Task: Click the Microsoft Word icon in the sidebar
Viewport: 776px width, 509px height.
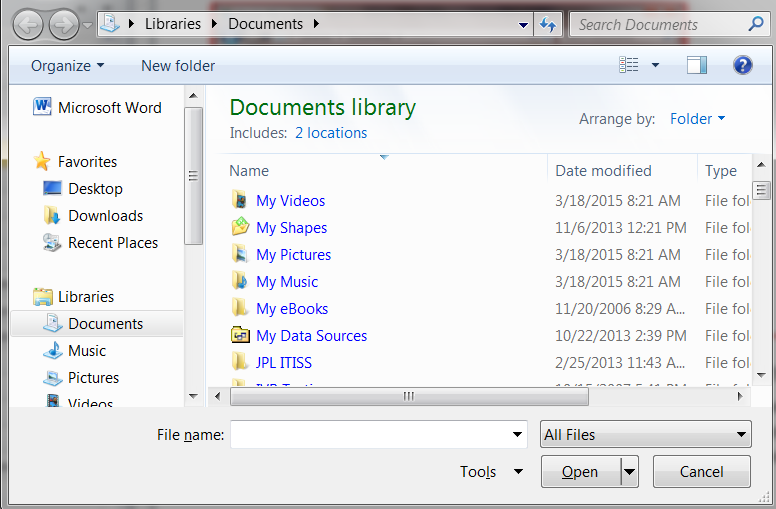Action: coord(42,106)
